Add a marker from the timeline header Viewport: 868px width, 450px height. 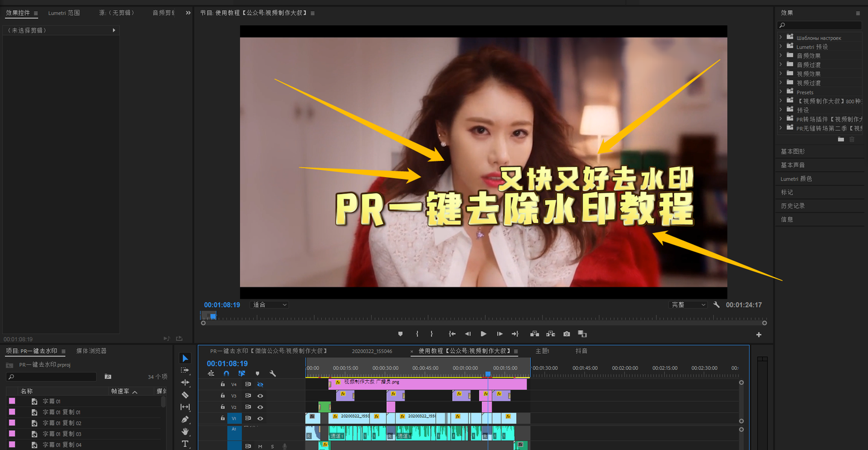(257, 373)
